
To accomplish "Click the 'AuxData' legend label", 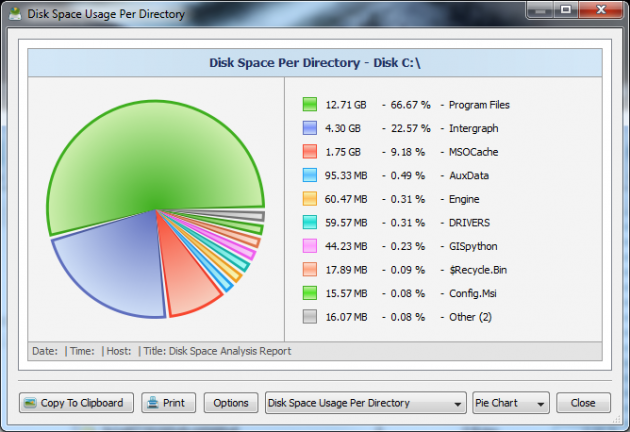I will (x=469, y=176).
